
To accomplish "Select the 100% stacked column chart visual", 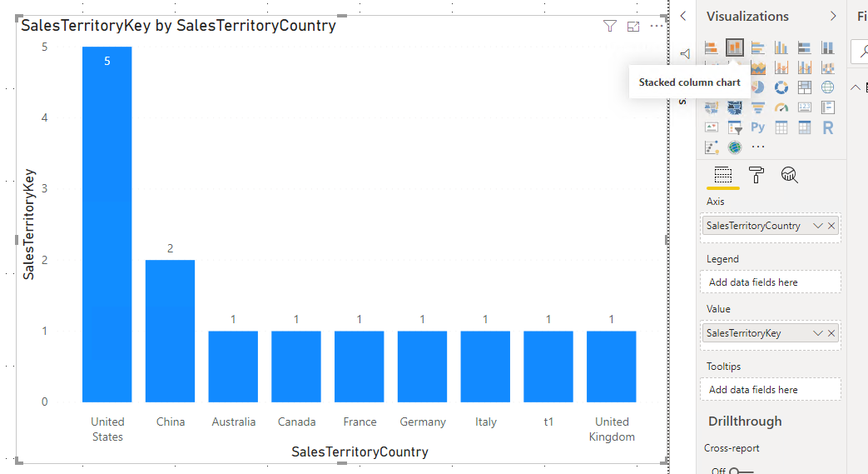I will [827, 47].
